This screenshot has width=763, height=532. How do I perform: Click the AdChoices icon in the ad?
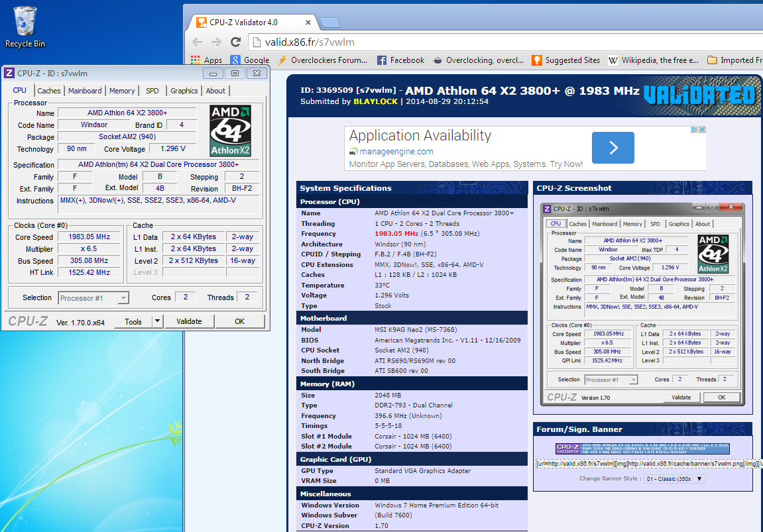click(x=695, y=129)
